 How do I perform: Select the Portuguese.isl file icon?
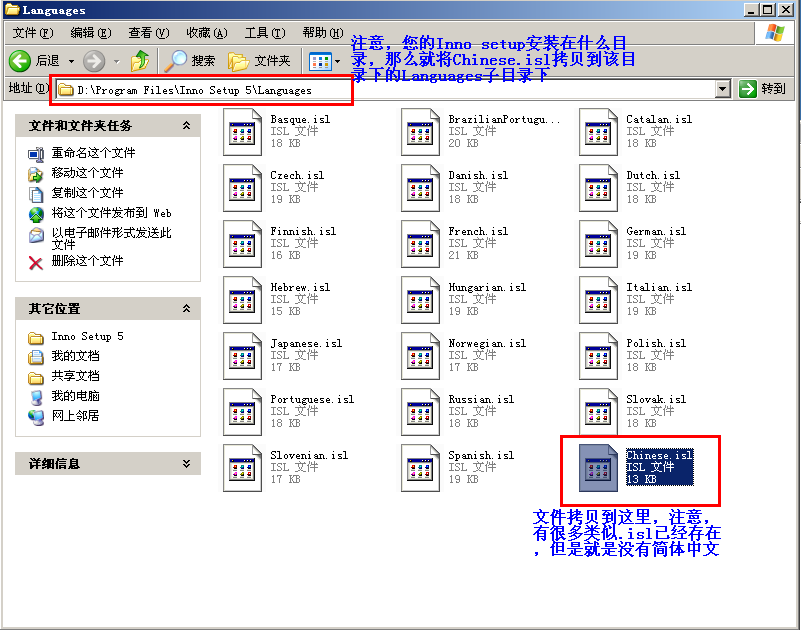[x=242, y=412]
